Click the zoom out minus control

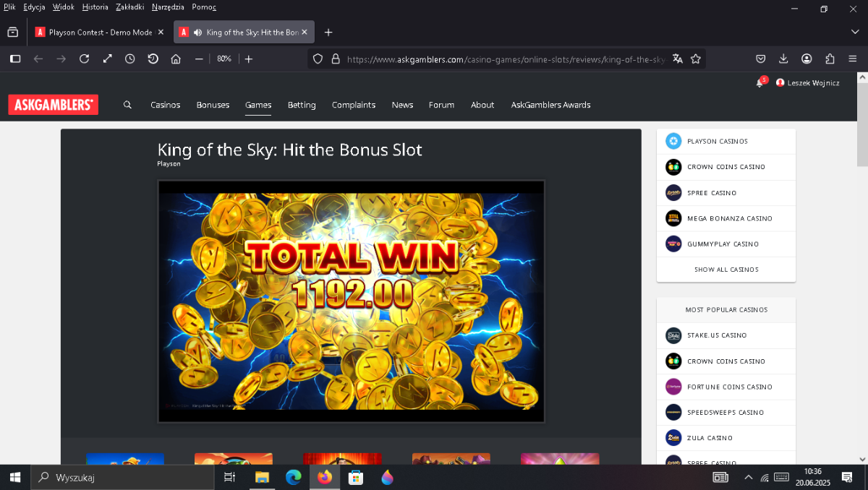(x=199, y=59)
